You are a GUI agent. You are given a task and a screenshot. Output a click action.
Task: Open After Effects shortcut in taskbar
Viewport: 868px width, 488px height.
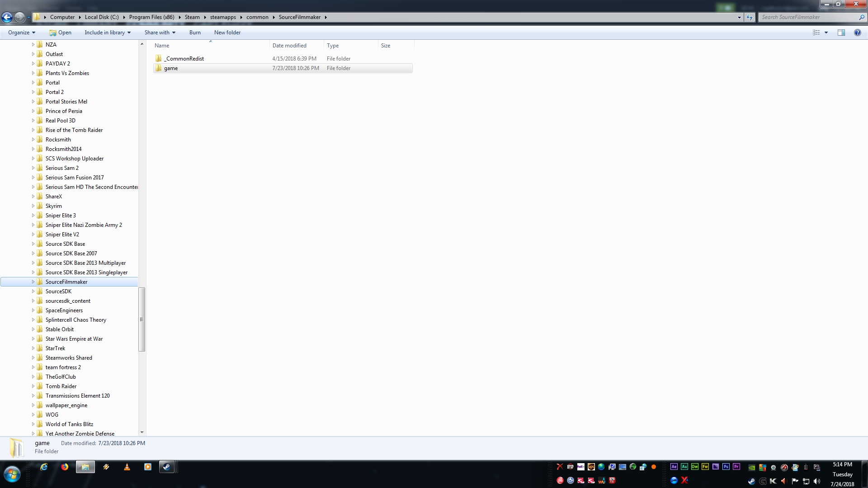click(674, 467)
